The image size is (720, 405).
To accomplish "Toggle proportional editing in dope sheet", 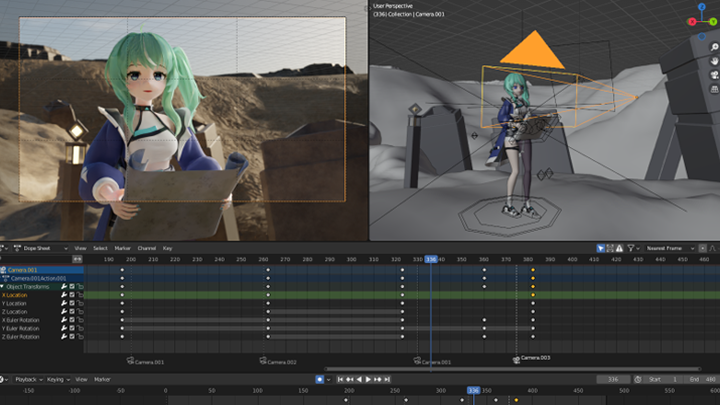I will click(x=702, y=248).
